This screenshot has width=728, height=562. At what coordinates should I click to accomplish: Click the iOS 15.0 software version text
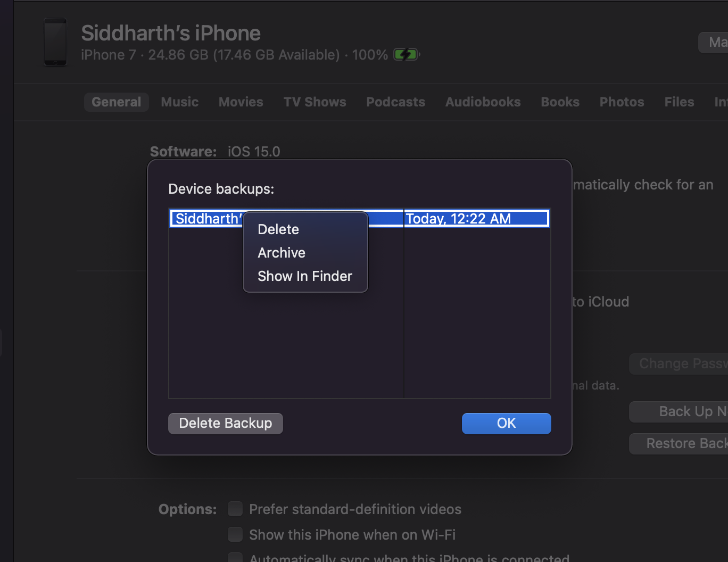click(254, 152)
